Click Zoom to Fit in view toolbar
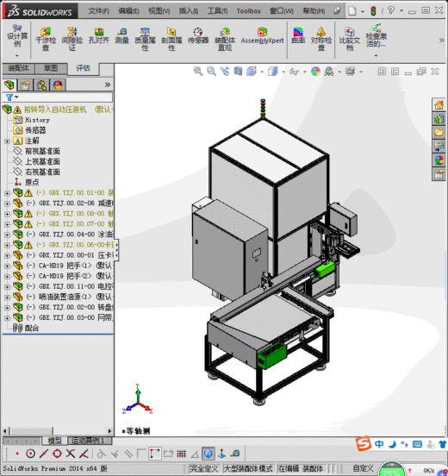 [198, 72]
